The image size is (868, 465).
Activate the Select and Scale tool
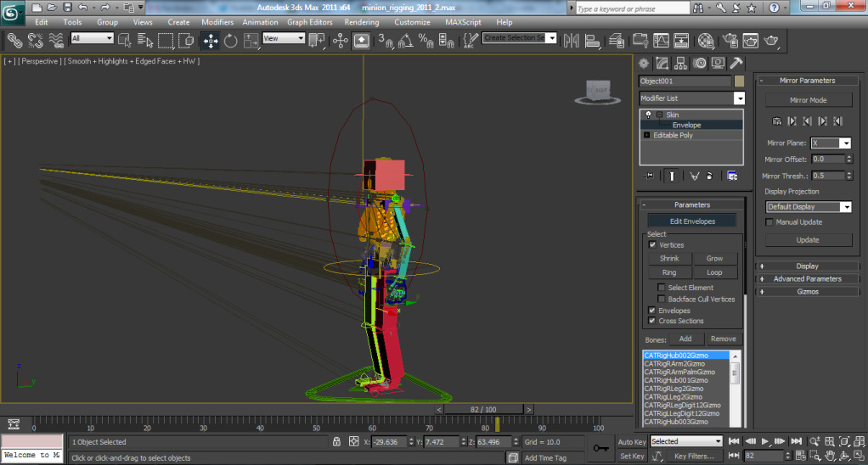click(251, 41)
